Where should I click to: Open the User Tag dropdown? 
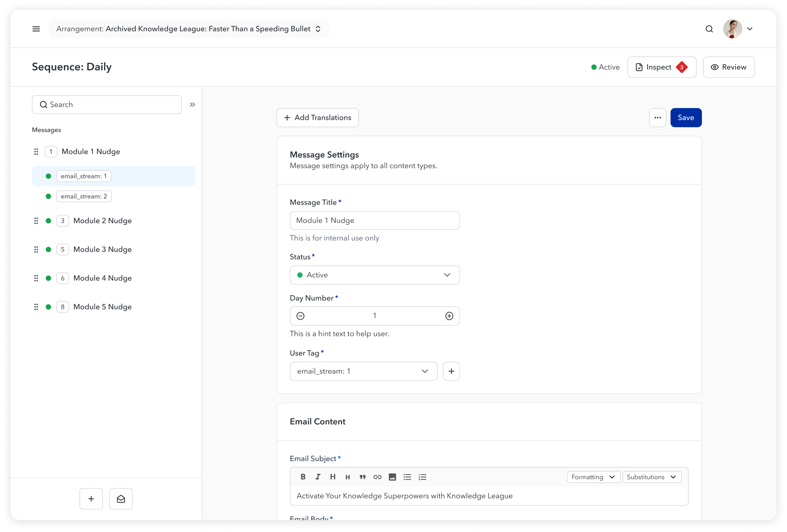coord(363,371)
